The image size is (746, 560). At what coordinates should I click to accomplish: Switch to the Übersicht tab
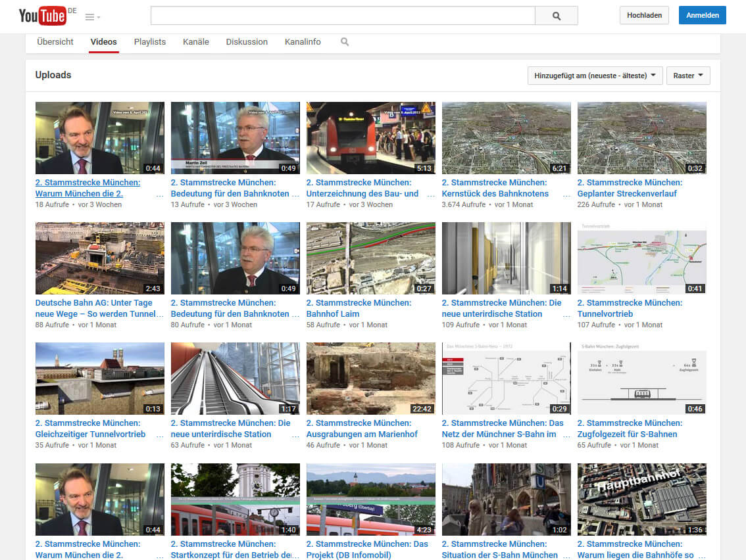pos(55,42)
